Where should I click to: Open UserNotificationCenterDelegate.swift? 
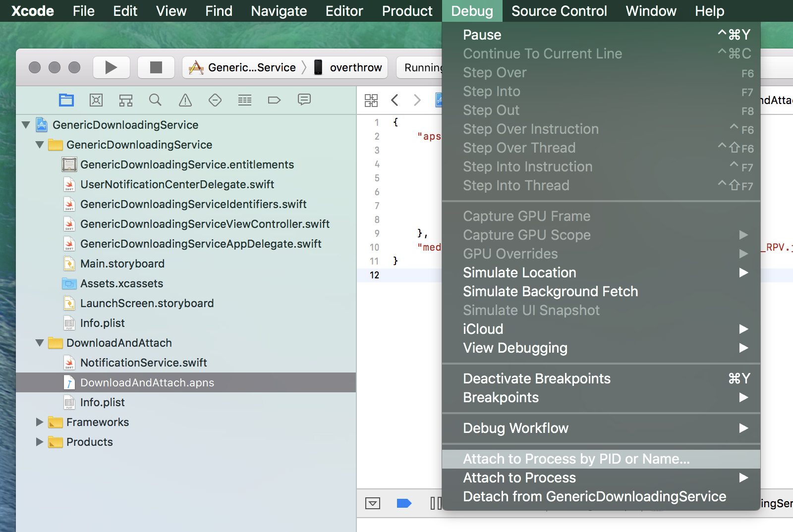click(x=186, y=184)
